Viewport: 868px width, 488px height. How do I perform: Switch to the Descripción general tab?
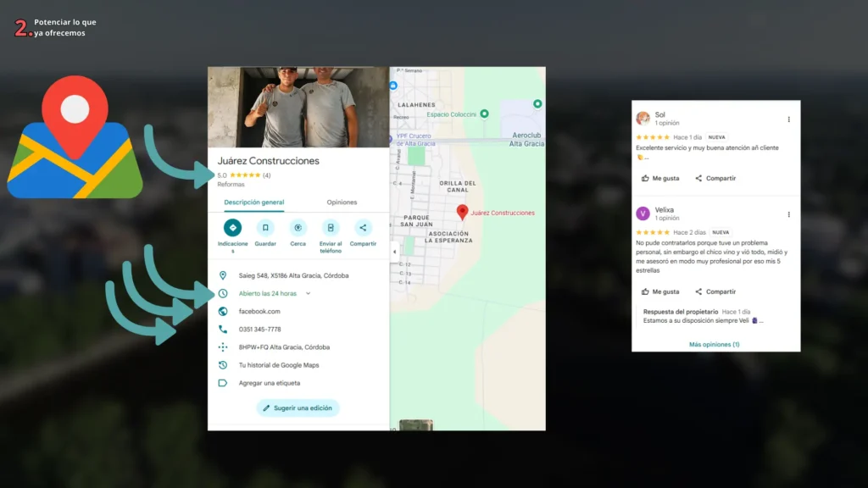pyautogui.click(x=254, y=202)
